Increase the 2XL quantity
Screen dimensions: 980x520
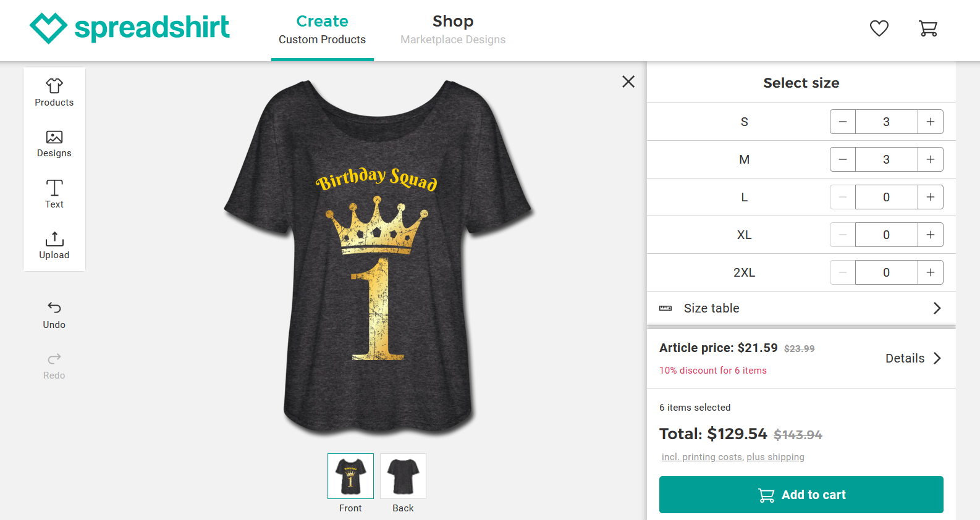(930, 272)
